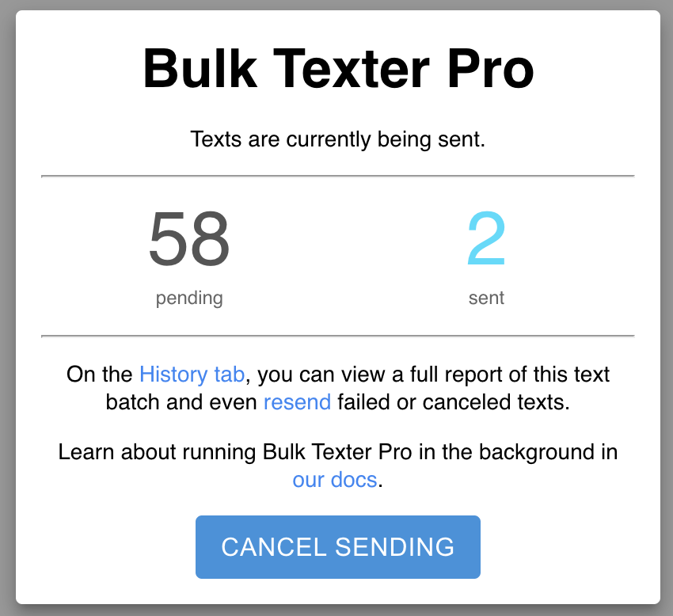Click the pending count number 58
Screen dimensions: 673x616
[x=188, y=241]
